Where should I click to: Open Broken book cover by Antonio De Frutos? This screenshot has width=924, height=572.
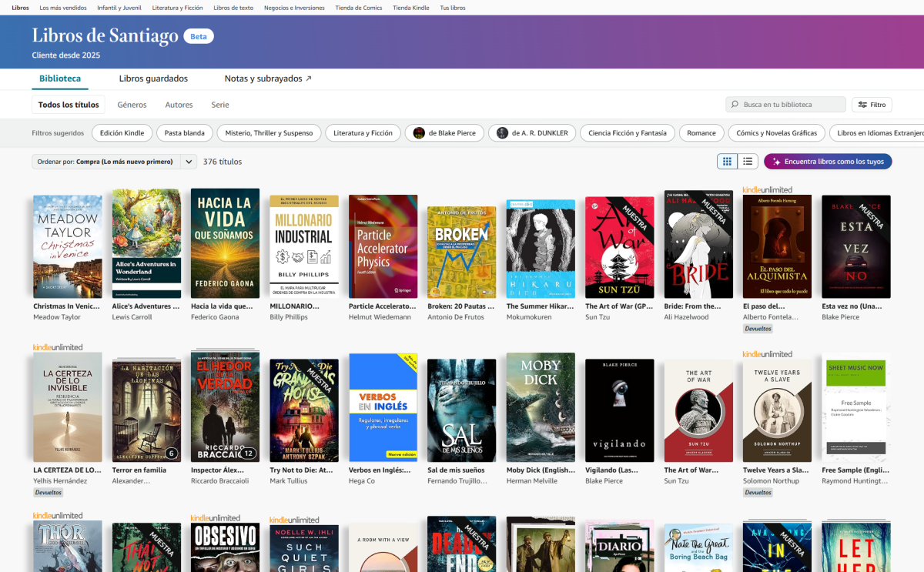[461, 253]
